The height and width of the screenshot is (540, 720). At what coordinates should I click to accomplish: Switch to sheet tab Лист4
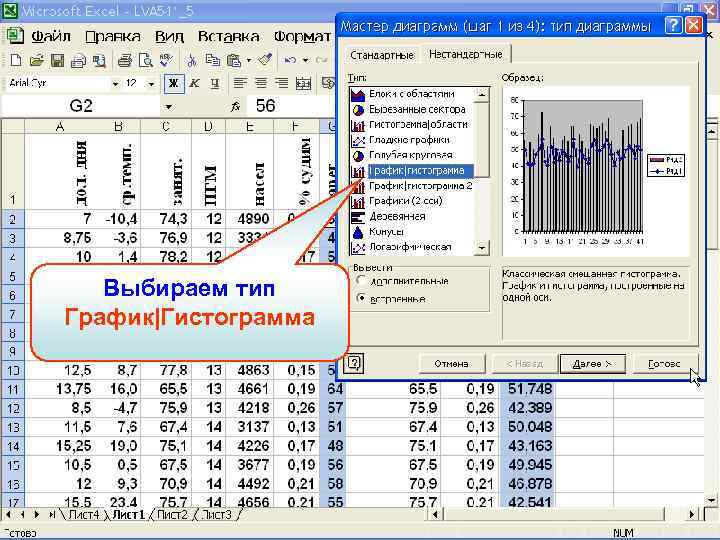click(x=84, y=515)
